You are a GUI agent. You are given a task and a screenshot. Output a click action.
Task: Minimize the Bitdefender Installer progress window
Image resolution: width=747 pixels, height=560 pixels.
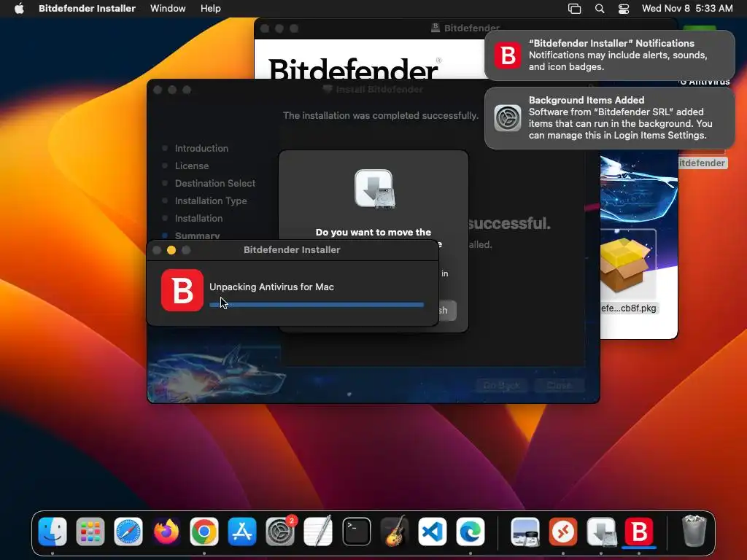(171, 250)
